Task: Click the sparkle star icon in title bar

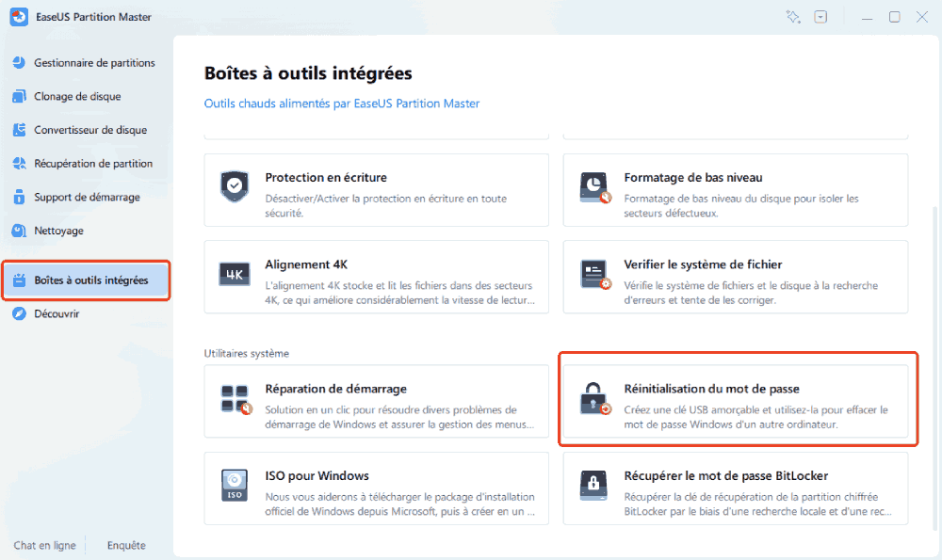Action: tap(793, 17)
